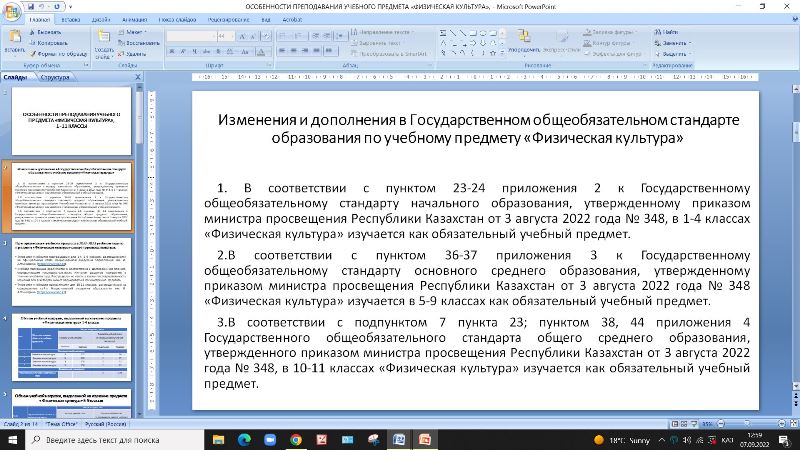Open Select (Выделить) dropdown
The height and width of the screenshot is (450, 800).
673,54
